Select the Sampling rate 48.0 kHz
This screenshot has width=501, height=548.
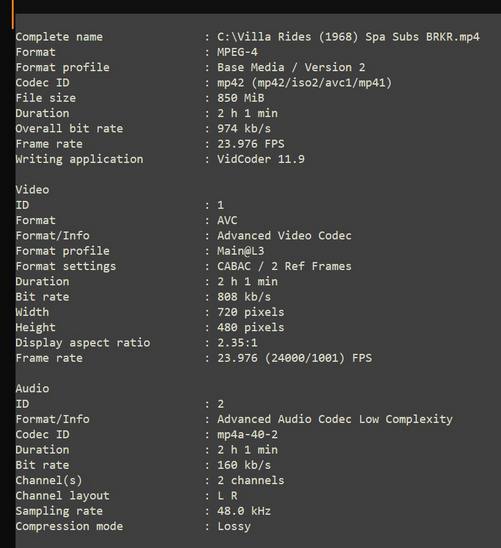[x=244, y=511]
